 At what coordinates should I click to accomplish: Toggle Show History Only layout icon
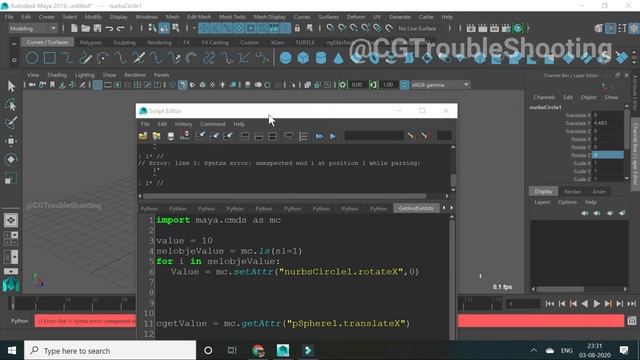(x=245, y=136)
